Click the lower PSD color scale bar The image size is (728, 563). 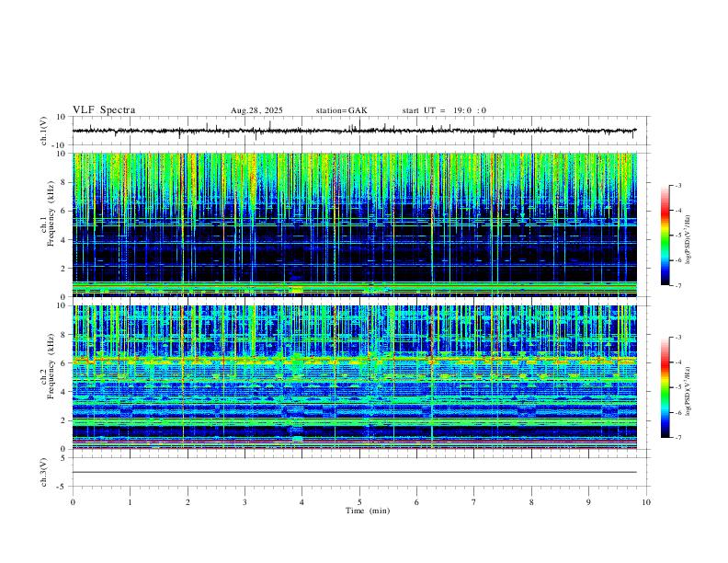click(665, 387)
